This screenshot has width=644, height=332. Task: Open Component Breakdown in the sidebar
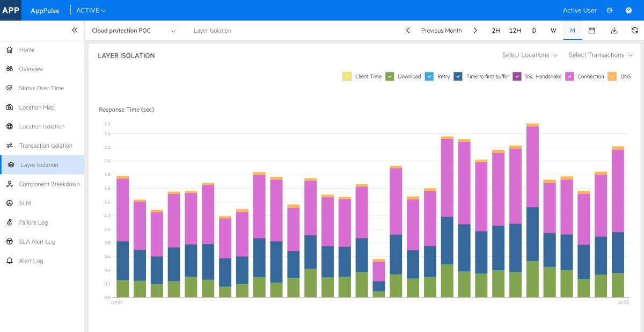point(49,184)
